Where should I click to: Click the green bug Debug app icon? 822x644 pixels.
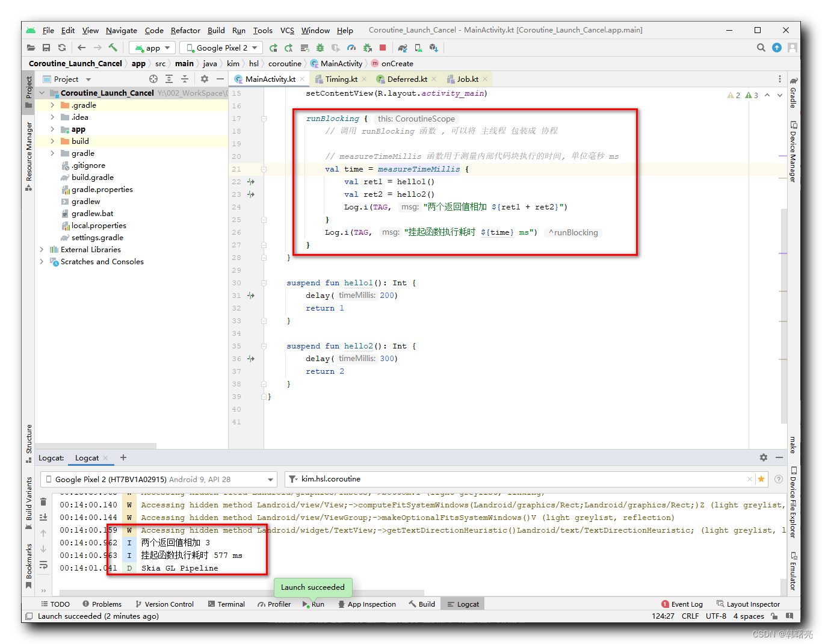[320, 48]
